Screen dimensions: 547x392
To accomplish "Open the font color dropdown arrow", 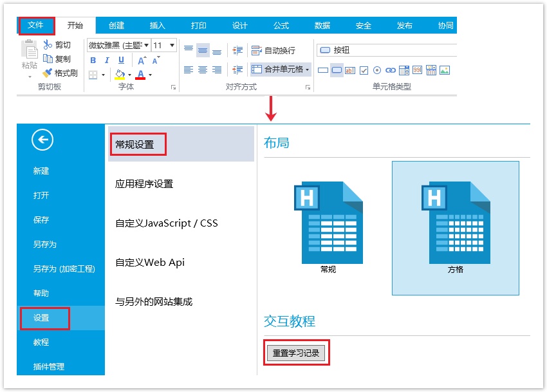I will click(151, 75).
